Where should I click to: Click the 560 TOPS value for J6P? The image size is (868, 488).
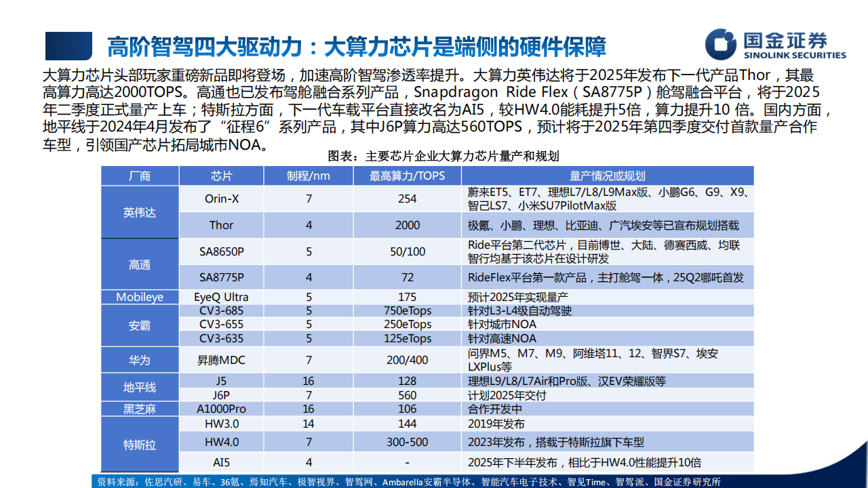tap(408, 395)
